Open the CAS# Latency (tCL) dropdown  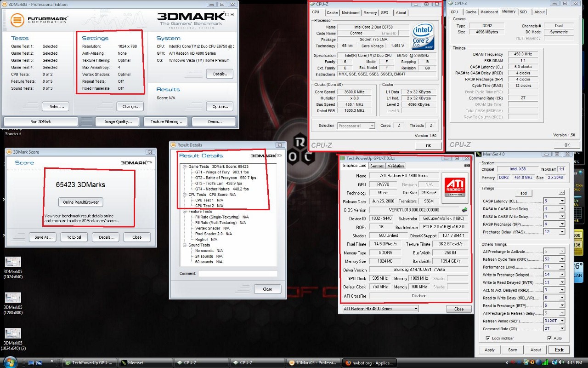561,201
